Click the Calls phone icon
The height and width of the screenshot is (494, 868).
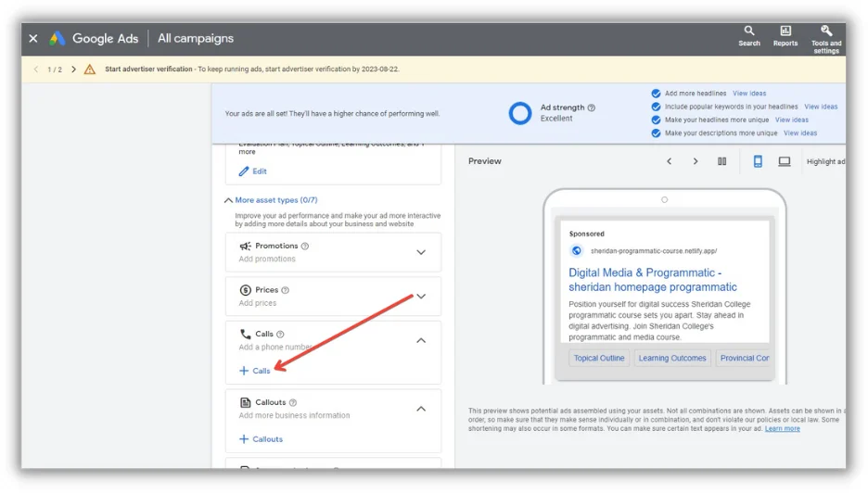coord(245,335)
